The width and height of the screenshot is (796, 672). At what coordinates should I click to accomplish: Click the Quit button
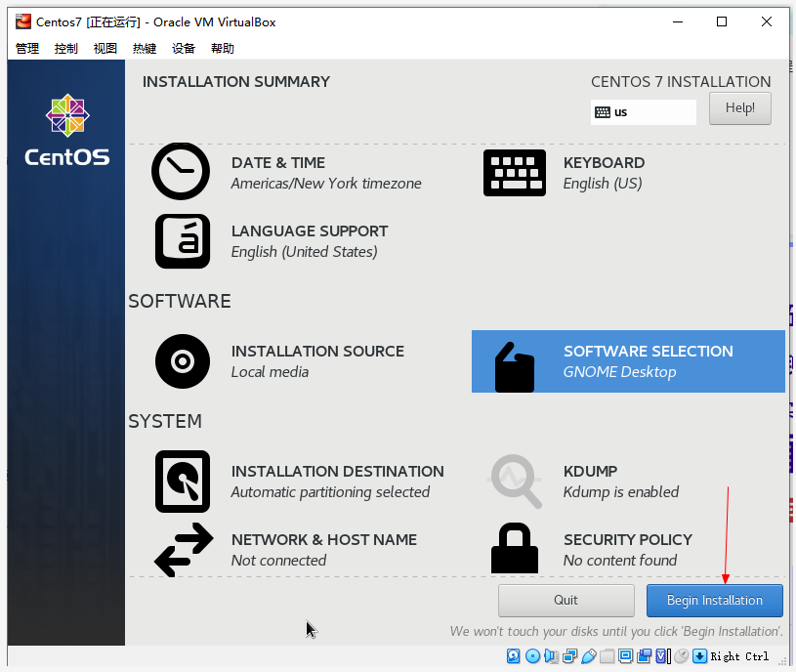click(566, 601)
